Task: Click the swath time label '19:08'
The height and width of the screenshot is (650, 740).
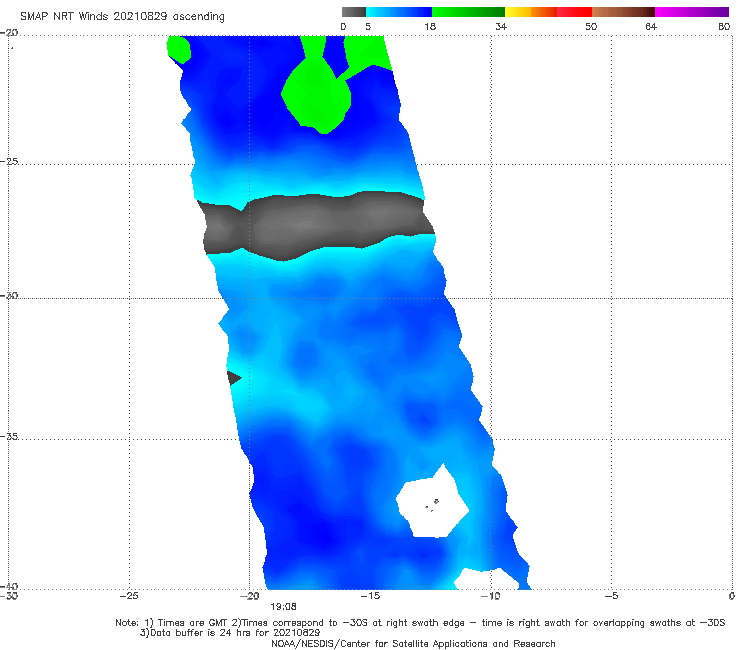Action: click(283, 607)
